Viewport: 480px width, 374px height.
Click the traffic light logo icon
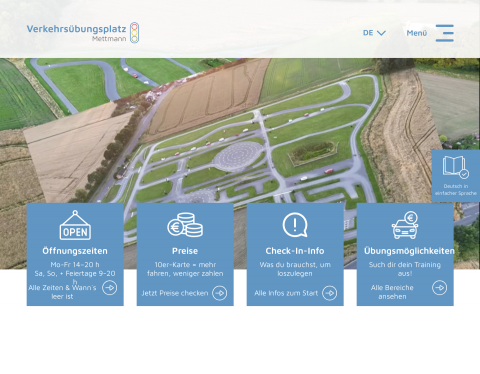pos(134,33)
